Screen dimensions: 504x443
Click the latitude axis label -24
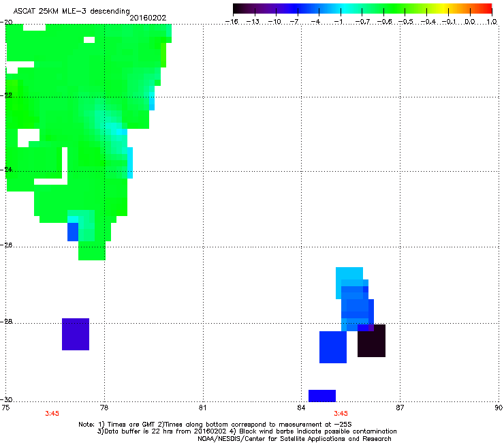point(7,170)
